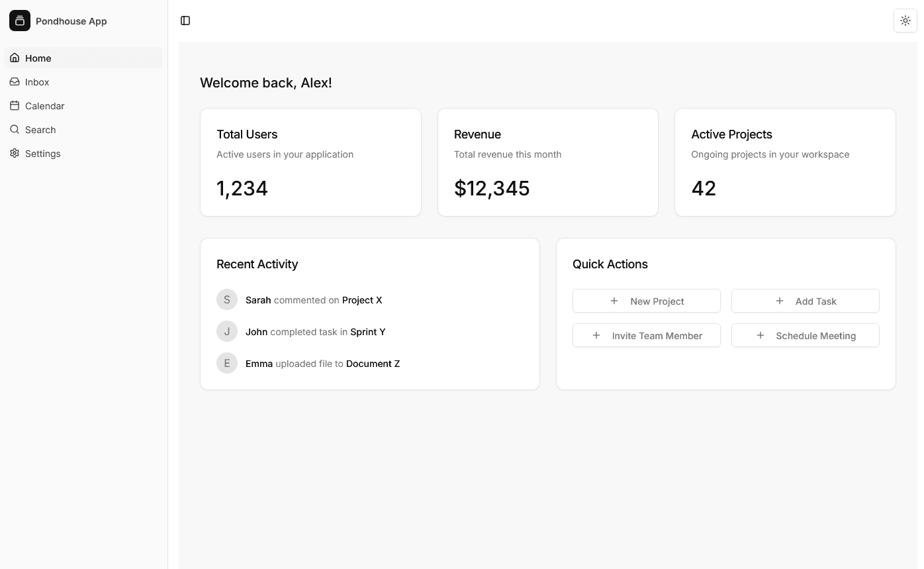This screenshot has width=924, height=569.
Task: Click John's avatar circle
Action: pos(227,331)
